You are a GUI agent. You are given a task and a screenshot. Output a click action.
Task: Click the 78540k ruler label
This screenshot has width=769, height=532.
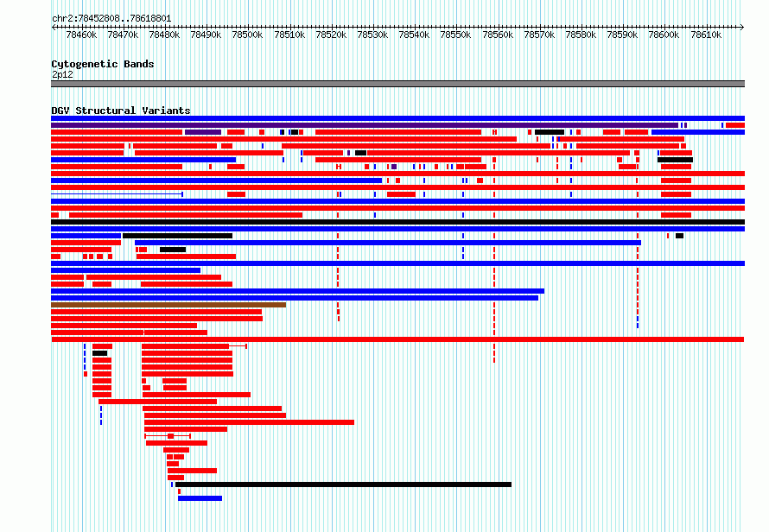tap(414, 35)
